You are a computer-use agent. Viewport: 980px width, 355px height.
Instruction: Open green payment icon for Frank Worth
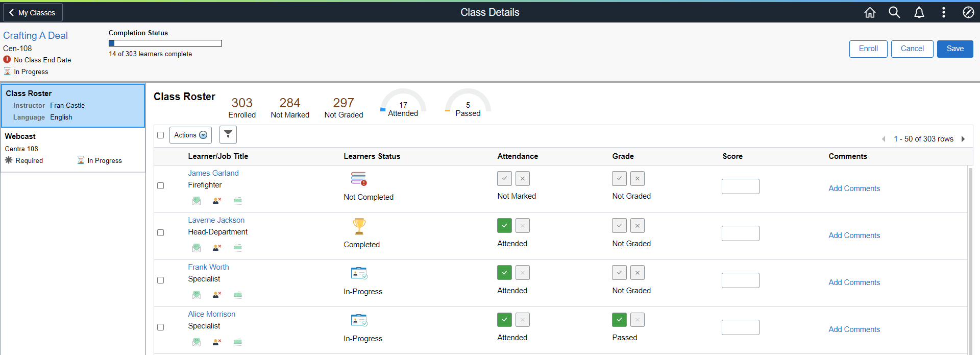click(237, 295)
